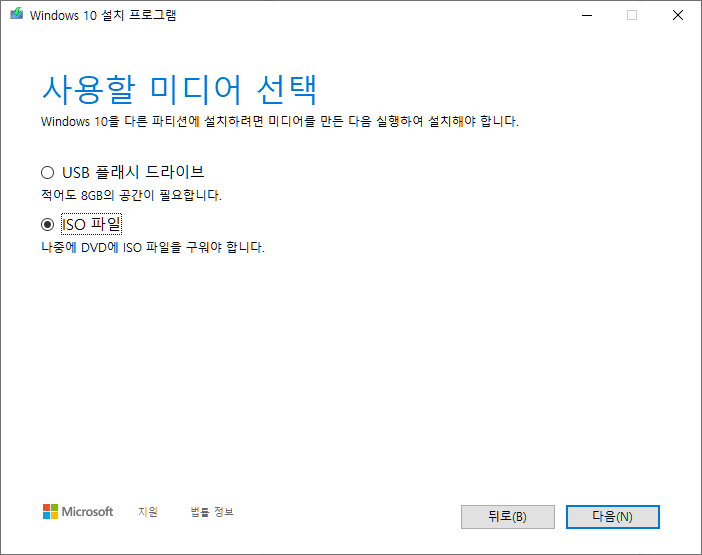Click the text 적어도 8GB의 공간이 필요합니다.
Screen dimensions: 702x555
coord(131,195)
